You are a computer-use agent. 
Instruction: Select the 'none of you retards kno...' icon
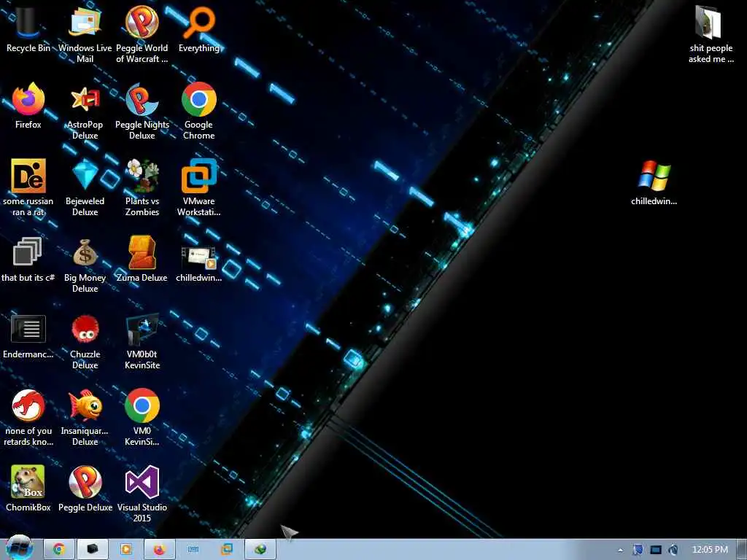tap(28, 418)
